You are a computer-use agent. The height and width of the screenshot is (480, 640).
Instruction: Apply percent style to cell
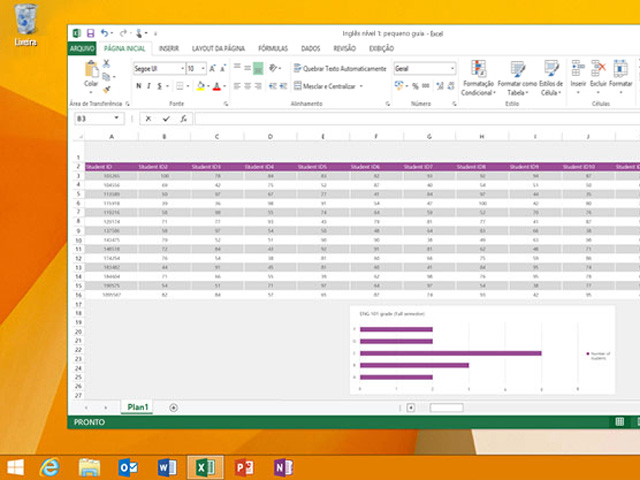coord(415,86)
